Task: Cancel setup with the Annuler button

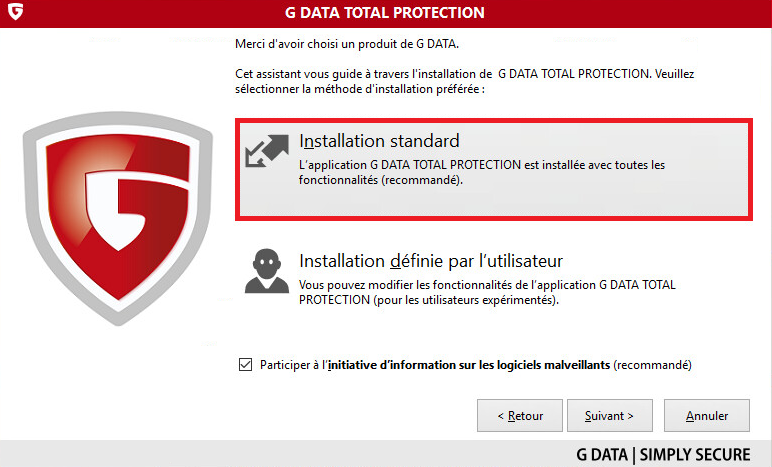Action: tap(707, 416)
